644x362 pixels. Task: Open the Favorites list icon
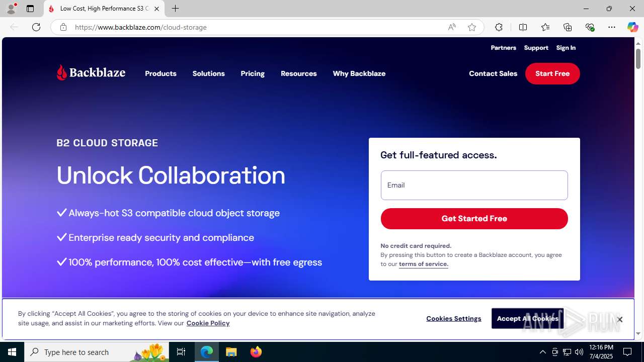point(545,27)
